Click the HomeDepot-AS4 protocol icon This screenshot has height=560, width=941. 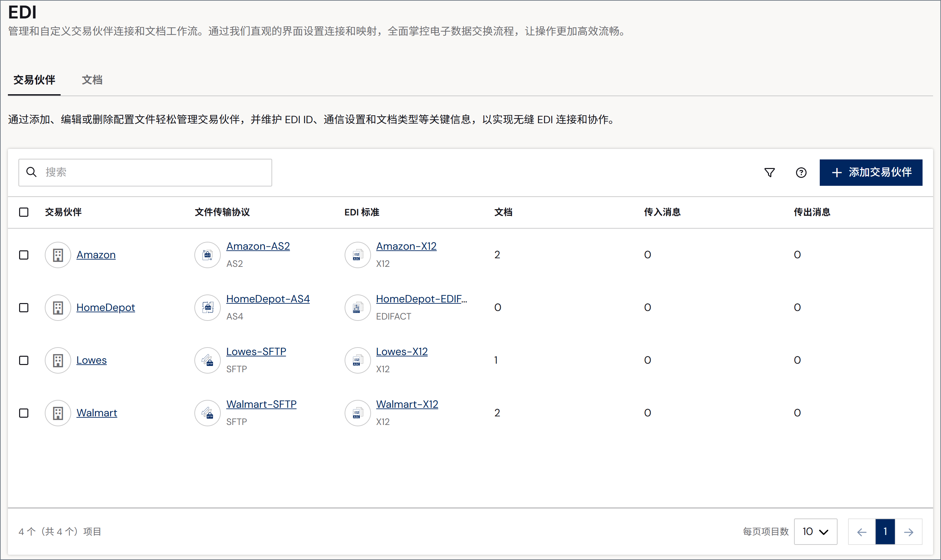208,308
